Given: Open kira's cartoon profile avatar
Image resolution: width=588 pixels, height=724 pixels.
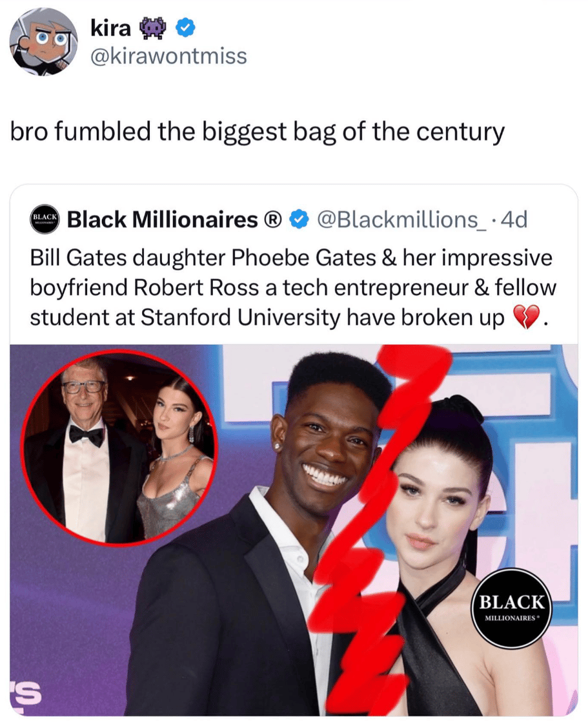Looking at the screenshot, I should [43, 41].
